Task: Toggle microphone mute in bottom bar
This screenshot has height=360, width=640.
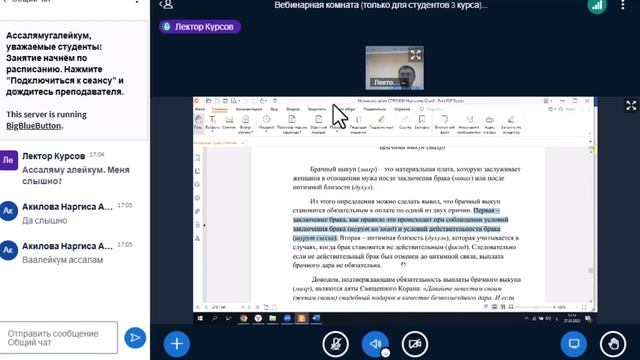Action: pyautogui.click(x=335, y=344)
